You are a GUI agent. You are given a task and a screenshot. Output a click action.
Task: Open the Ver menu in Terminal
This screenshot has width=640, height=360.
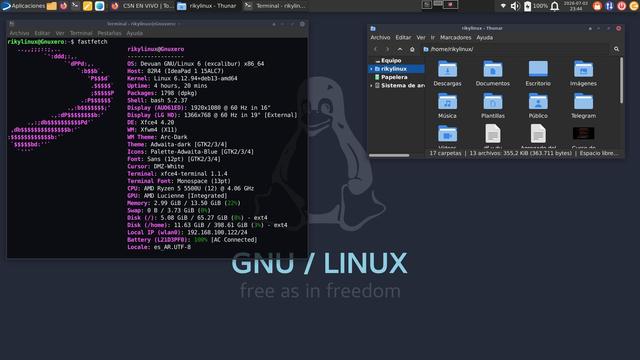point(60,33)
